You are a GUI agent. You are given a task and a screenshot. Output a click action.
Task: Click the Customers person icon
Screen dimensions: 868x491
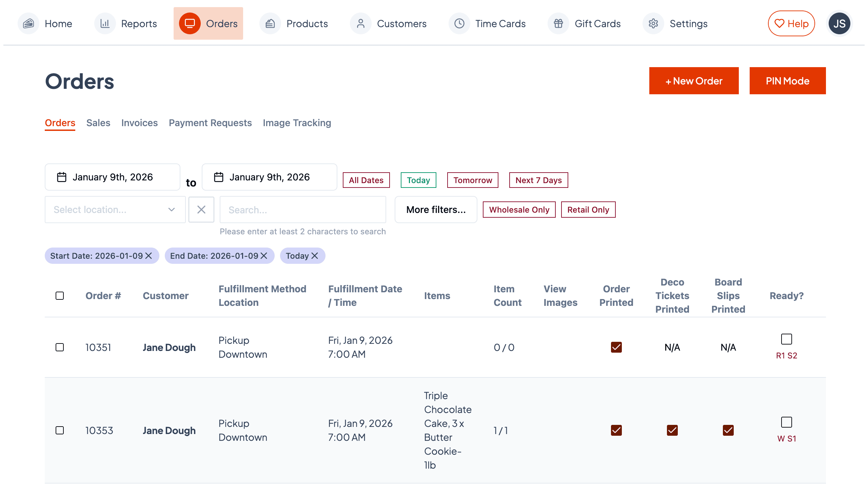point(360,23)
